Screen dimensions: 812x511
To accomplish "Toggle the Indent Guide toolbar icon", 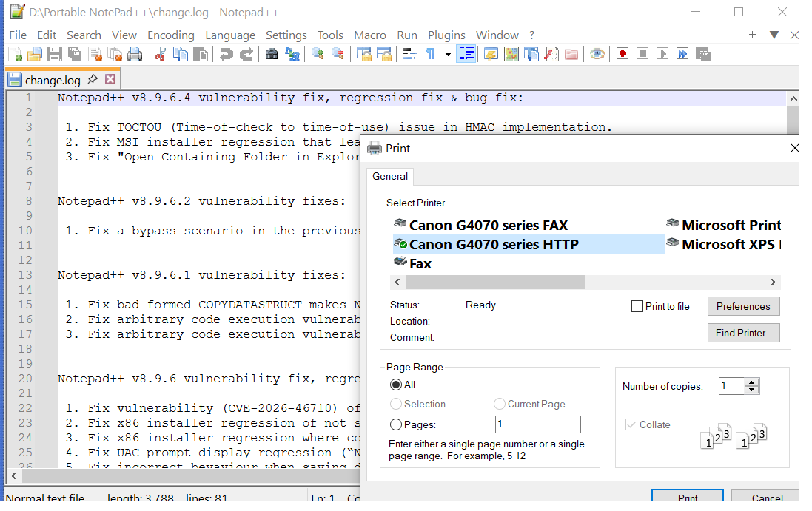I will 466,54.
